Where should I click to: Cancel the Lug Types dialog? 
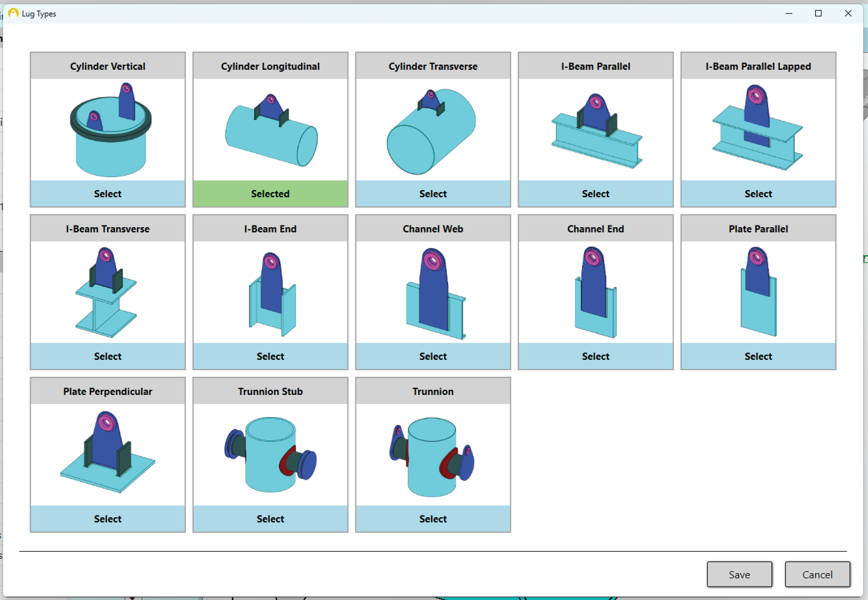817,574
